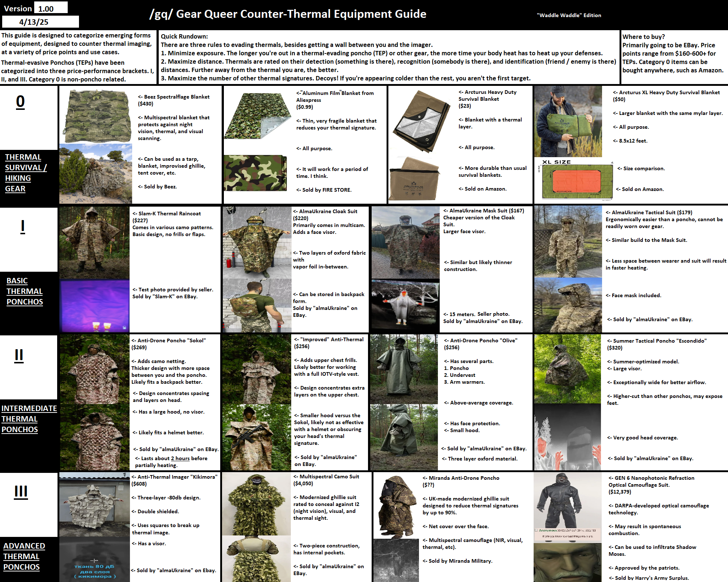Click the Anti-Drone Poncho "Sokol" ($269) text
Screen dimensions: 728x582
169,344
